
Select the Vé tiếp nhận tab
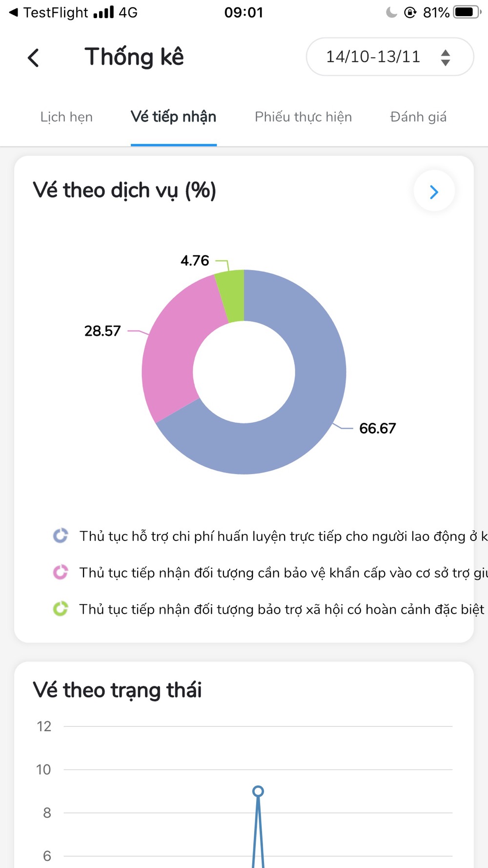pyautogui.click(x=173, y=117)
